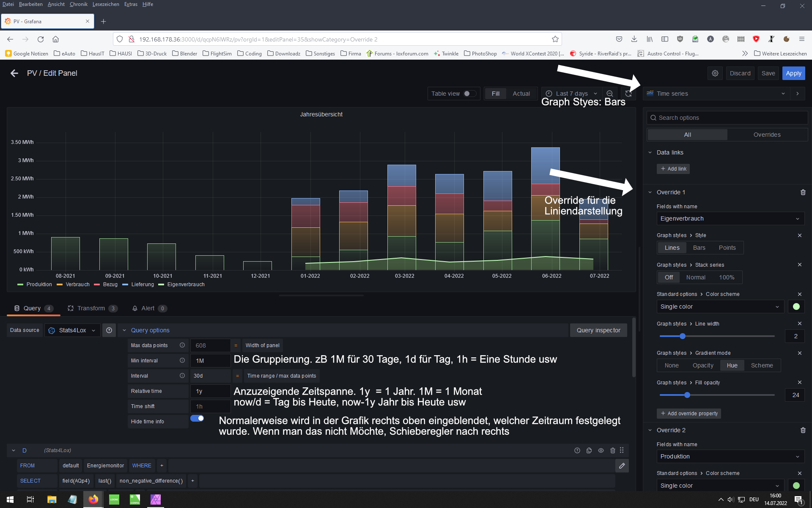Click the Query inspector button
This screenshot has width=812, height=508.
[x=598, y=330]
